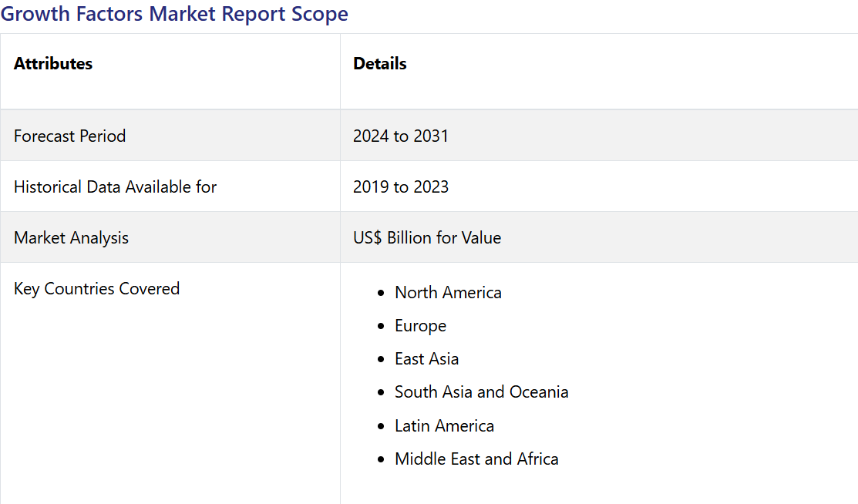Select the Latin America list item

pos(444,426)
